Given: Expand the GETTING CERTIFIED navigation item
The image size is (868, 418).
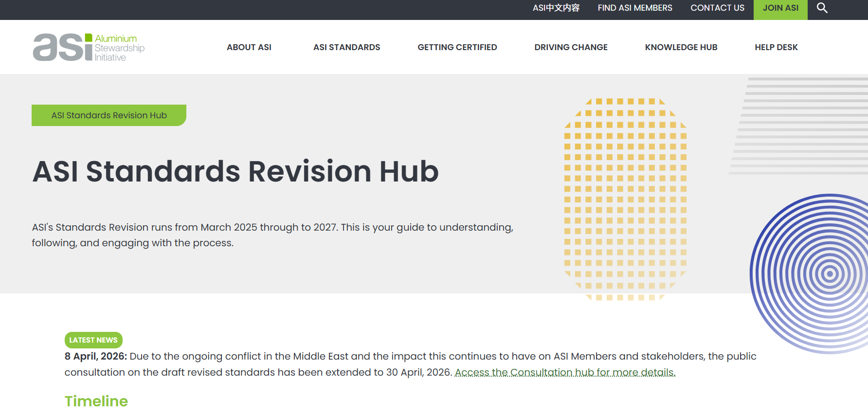Looking at the screenshot, I should pos(457,47).
